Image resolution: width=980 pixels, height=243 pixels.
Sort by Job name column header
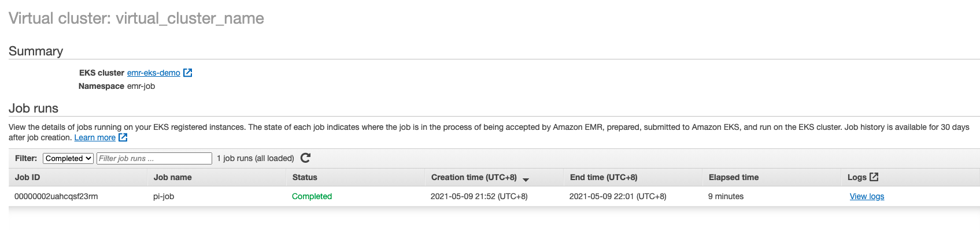pos(172,177)
